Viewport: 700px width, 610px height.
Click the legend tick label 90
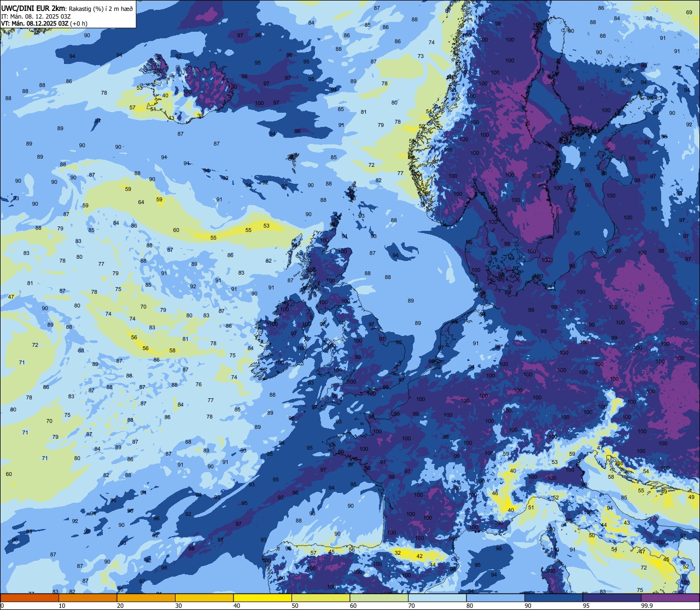tap(528, 606)
